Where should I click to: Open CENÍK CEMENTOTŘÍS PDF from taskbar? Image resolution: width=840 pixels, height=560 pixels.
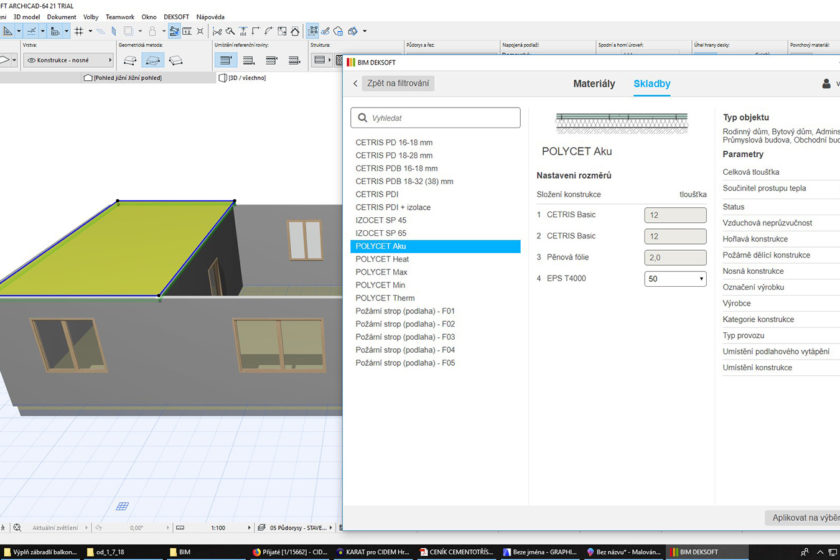tap(456, 552)
